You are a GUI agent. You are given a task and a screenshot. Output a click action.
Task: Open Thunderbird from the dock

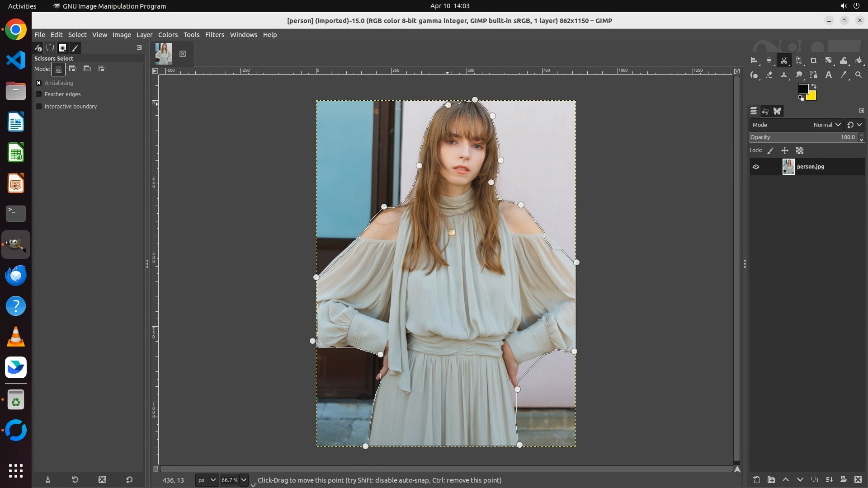click(x=16, y=275)
